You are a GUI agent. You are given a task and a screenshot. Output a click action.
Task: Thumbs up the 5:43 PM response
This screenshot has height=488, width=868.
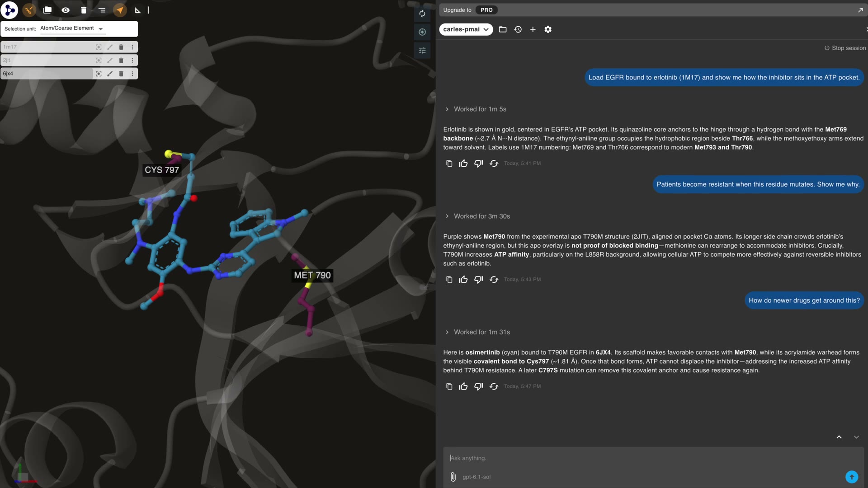click(463, 280)
